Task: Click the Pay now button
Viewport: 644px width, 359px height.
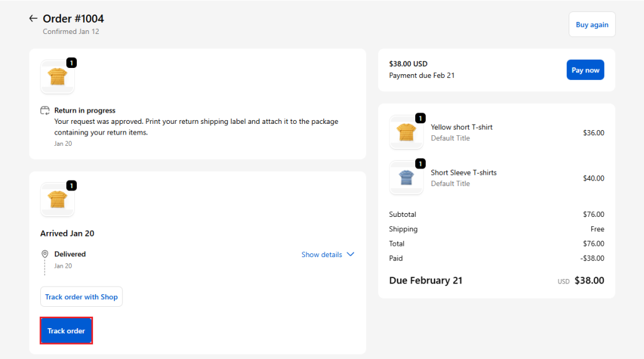Action: pyautogui.click(x=586, y=70)
